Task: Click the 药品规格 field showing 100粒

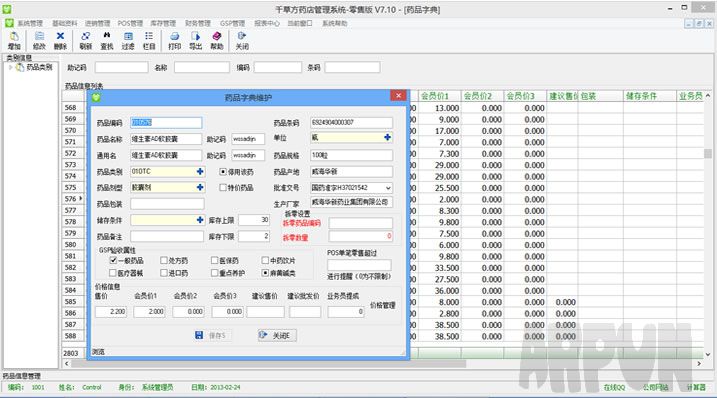Action: tap(351, 155)
